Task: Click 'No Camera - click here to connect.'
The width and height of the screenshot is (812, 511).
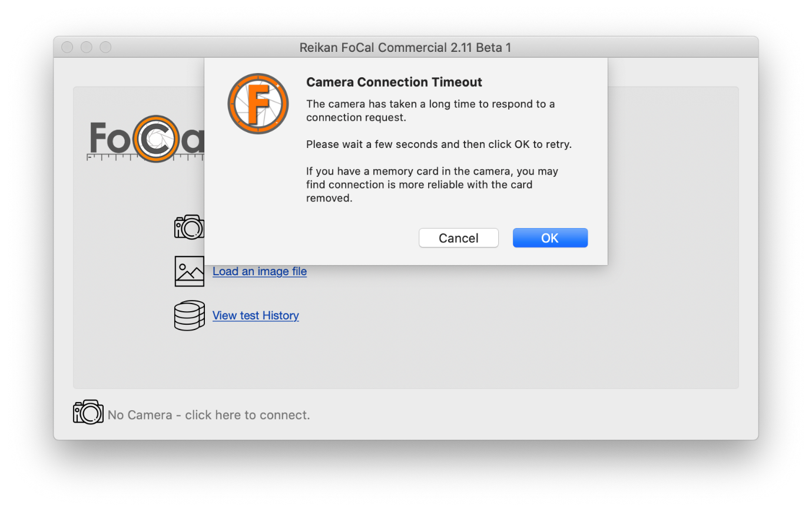Action: (208, 415)
